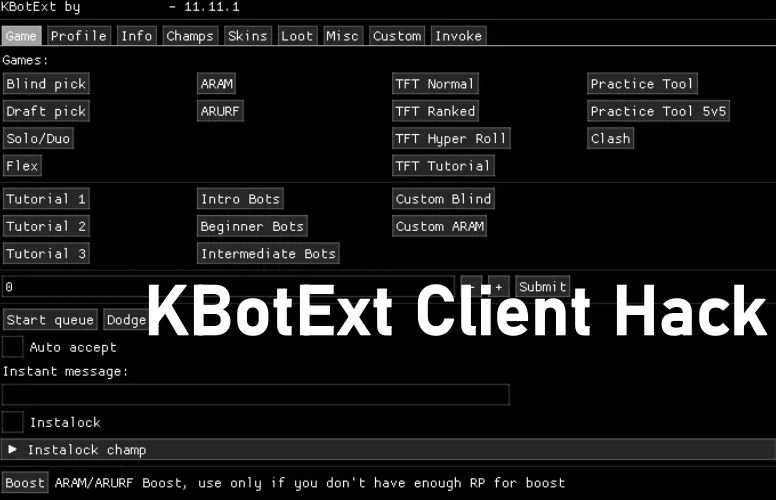Screen dimensions: 776x500
Task: Expand the Instalock champ section
Action: click(x=388, y=449)
